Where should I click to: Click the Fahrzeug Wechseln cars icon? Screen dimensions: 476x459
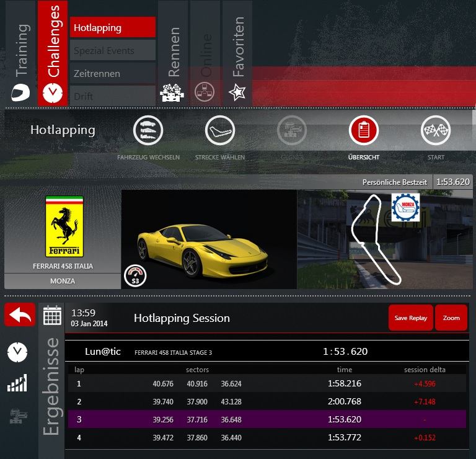(148, 130)
